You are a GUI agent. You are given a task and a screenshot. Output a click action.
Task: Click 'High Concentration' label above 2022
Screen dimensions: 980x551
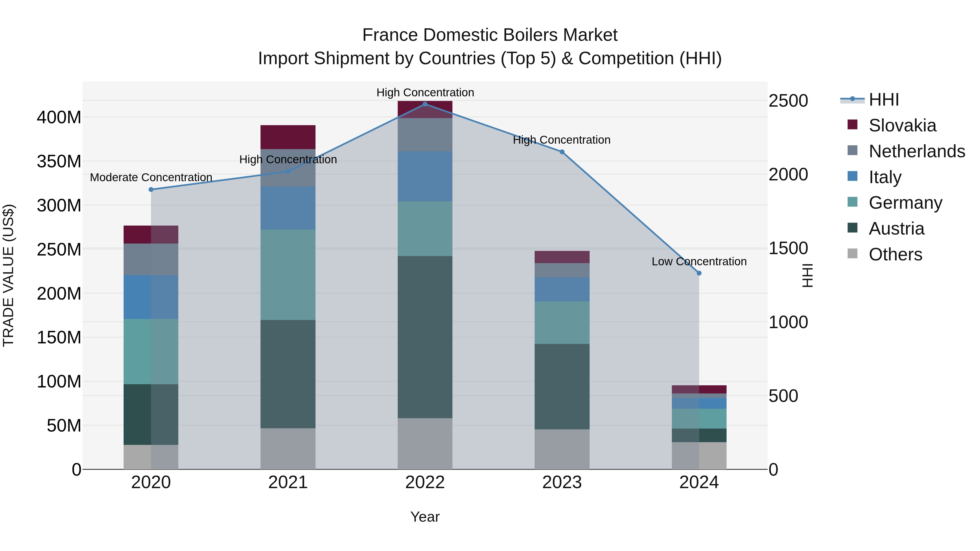[x=425, y=93]
